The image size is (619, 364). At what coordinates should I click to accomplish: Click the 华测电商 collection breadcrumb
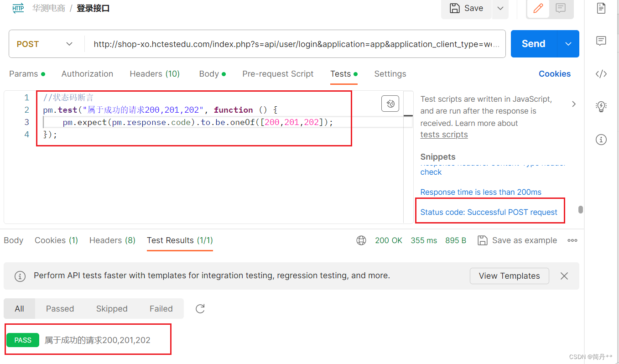(x=49, y=8)
